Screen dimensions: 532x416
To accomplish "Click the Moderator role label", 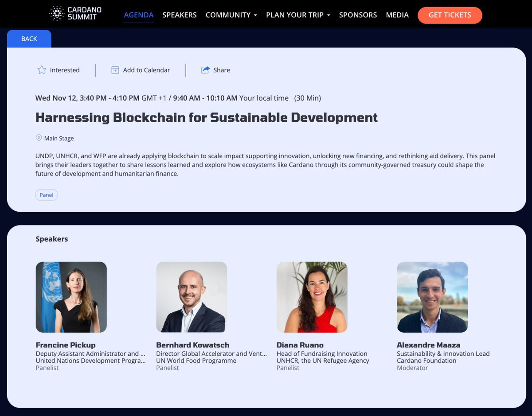I will click(412, 368).
